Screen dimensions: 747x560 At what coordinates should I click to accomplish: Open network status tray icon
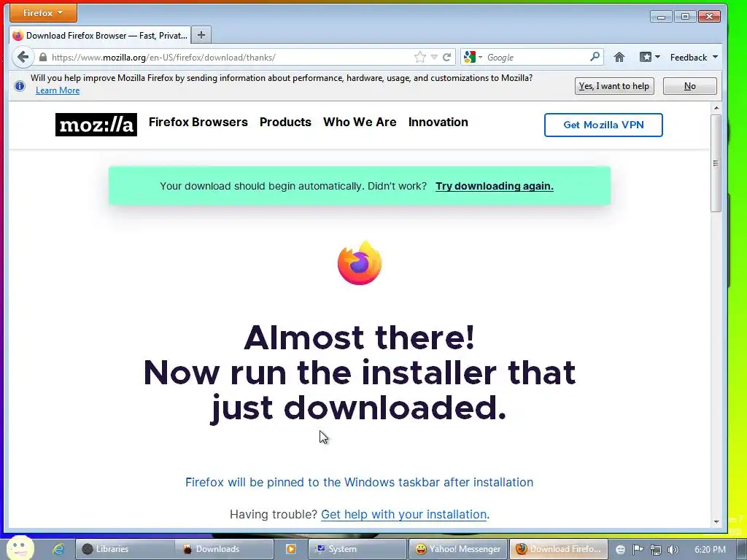tap(656, 550)
